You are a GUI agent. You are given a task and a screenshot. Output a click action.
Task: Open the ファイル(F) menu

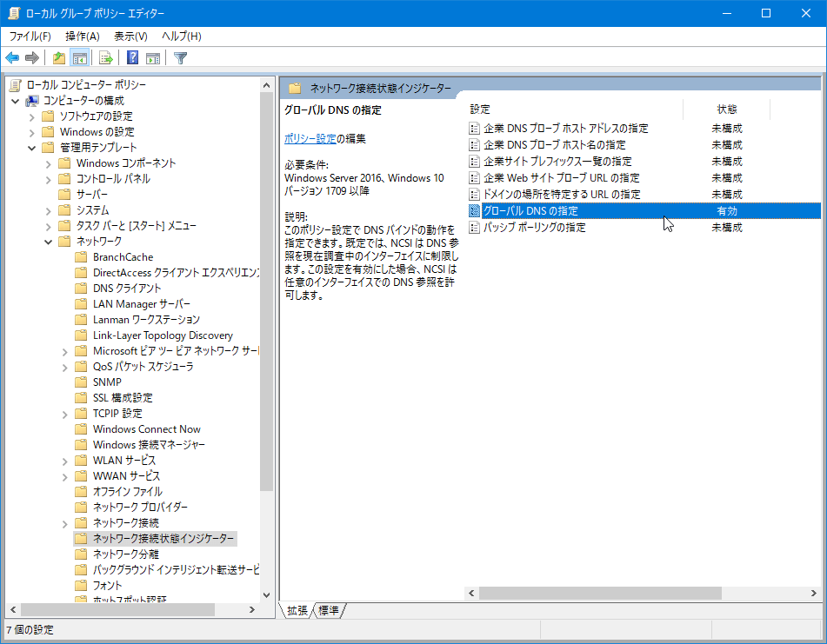pos(30,36)
